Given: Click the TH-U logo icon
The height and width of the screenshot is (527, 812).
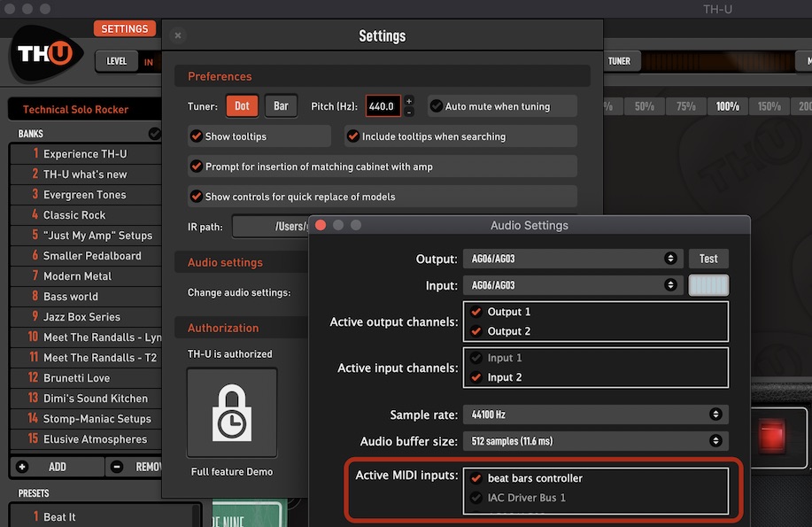Looking at the screenshot, I should [x=46, y=53].
